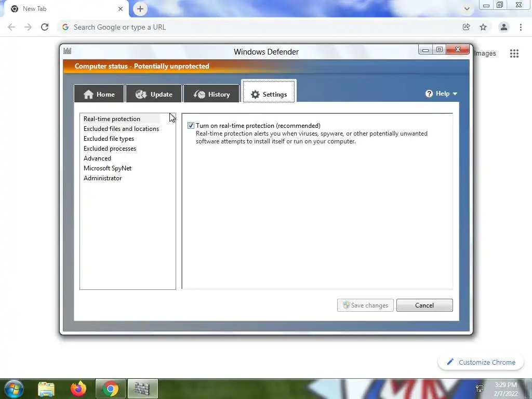Select the New Tab browser tab

[66, 9]
